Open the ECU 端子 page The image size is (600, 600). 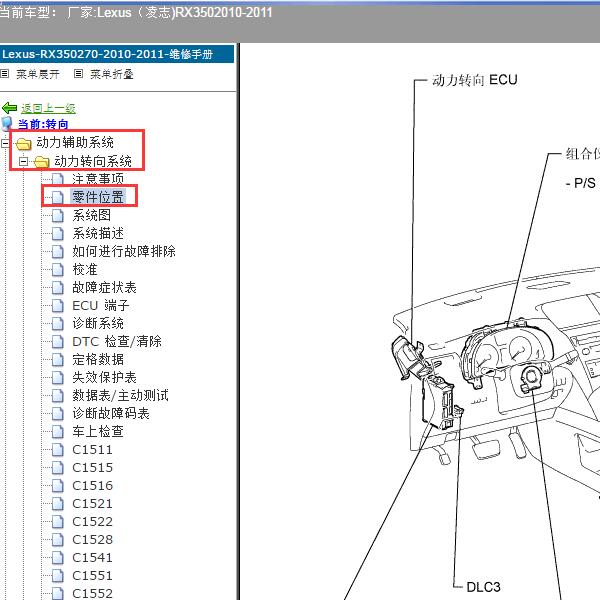(101, 305)
